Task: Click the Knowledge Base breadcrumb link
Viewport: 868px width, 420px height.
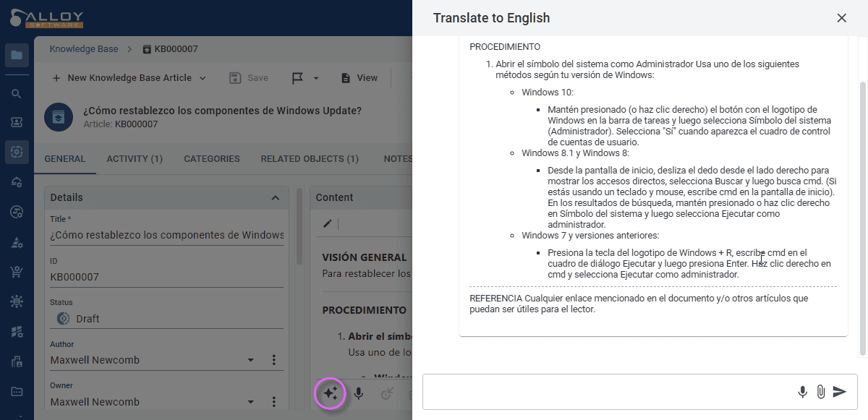Action: 84,49
